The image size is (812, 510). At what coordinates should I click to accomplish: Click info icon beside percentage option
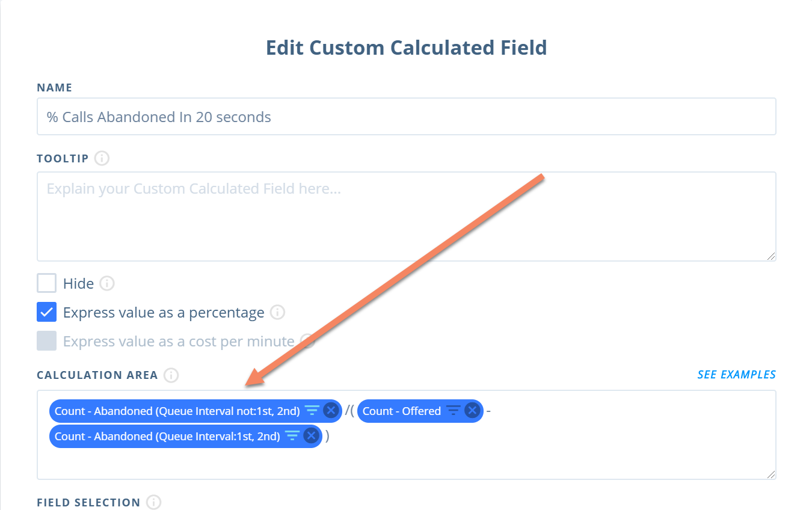pos(277,313)
